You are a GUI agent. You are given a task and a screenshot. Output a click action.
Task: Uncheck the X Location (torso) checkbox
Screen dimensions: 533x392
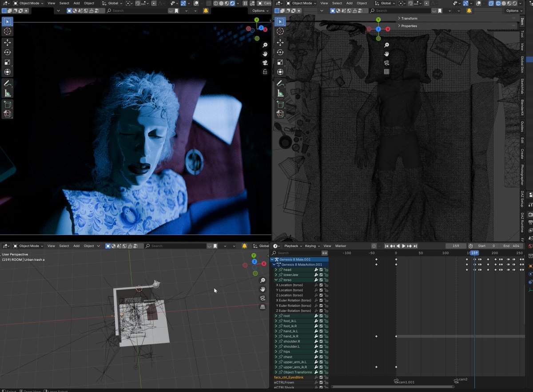321,285
